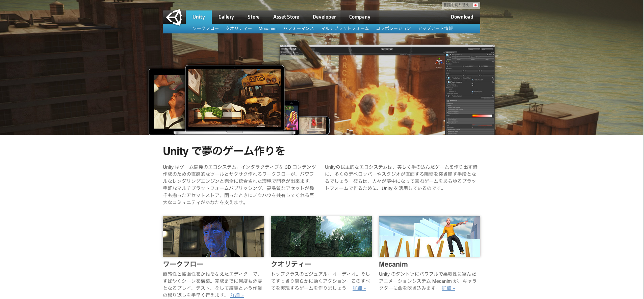This screenshot has height=299, width=644.
Task: Click paragraph starting Unity はゲーム開発のエコシステム
Action: coord(239,185)
